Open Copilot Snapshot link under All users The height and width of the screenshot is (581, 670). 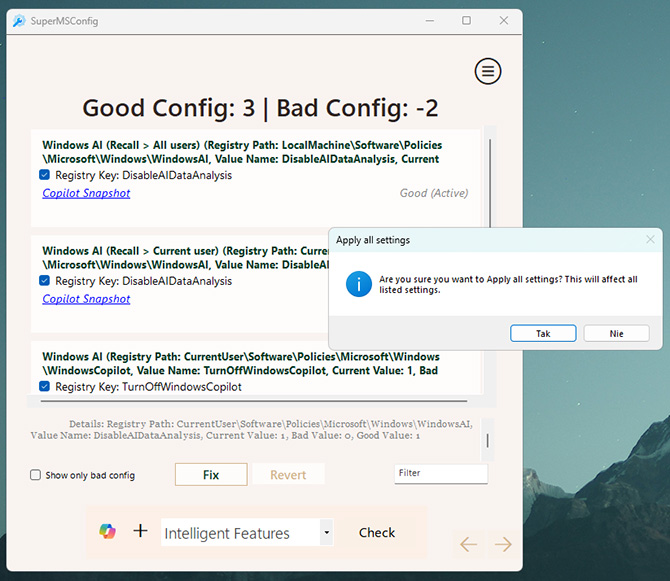[x=86, y=193]
